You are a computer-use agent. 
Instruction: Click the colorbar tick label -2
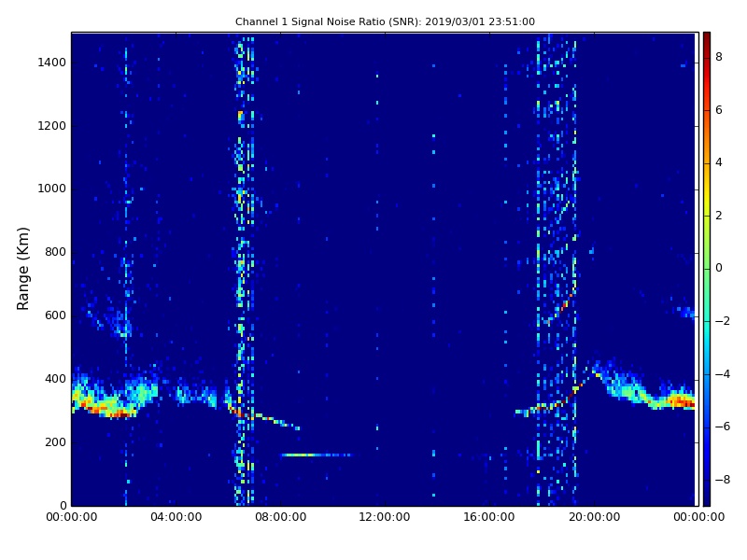pyautogui.click(x=721, y=321)
